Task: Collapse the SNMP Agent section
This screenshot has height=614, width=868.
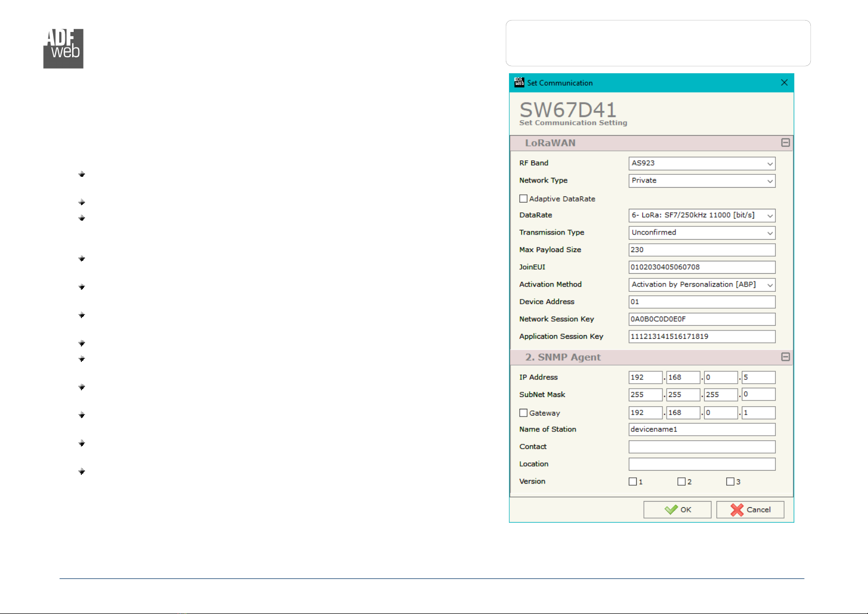Action: click(786, 357)
